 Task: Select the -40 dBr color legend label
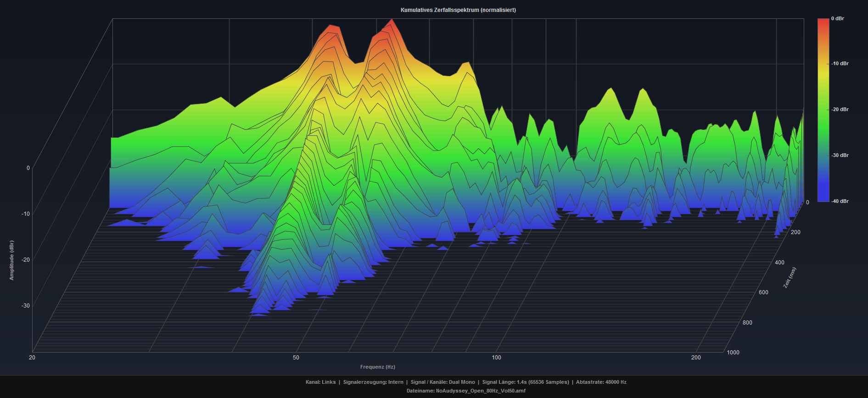840,202
